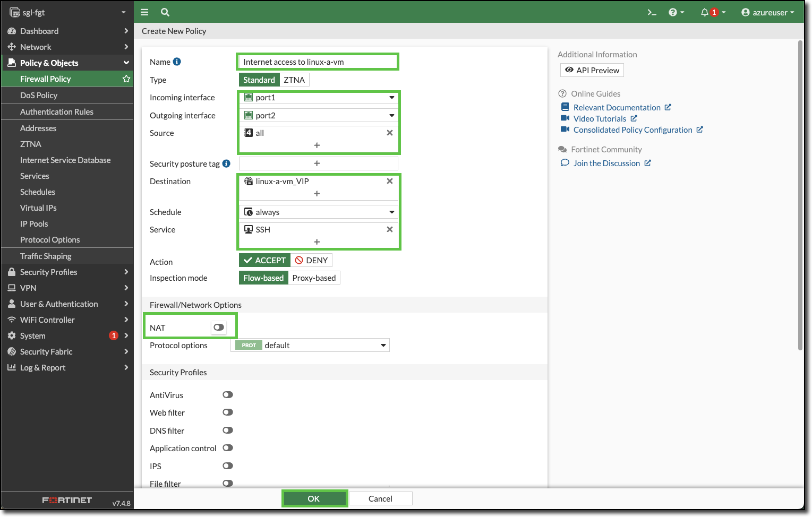Screen dimensions: 812x517
Task: Click the info icon beside the Name field
Action: [176, 61]
